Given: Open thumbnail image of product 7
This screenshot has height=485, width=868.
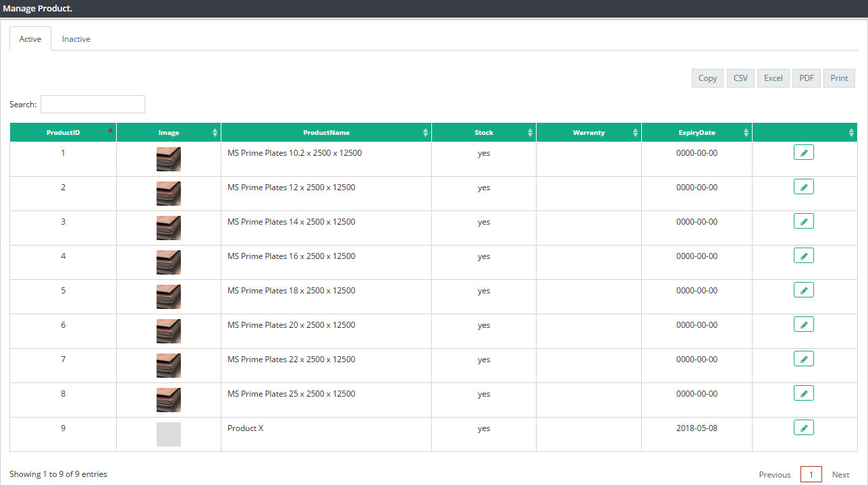Looking at the screenshot, I should [x=169, y=366].
